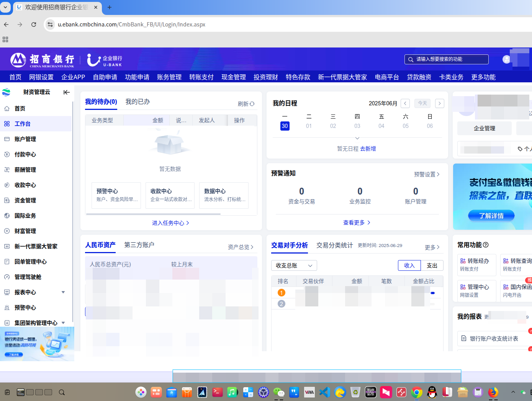The height and width of the screenshot is (401, 532).
Task: Open 网银设置 in the top menu
Action: pos(41,77)
